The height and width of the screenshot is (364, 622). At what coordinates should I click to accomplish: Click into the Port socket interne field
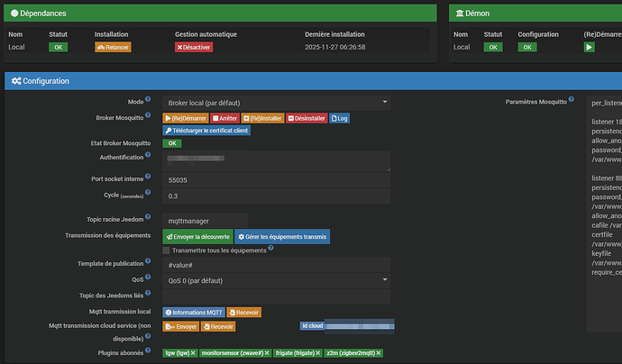[x=276, y=180]
